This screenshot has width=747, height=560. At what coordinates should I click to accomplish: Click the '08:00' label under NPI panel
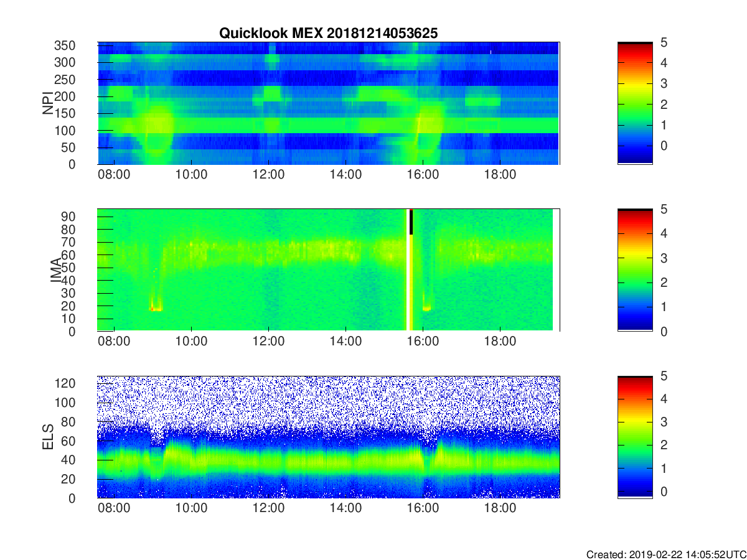115,175
